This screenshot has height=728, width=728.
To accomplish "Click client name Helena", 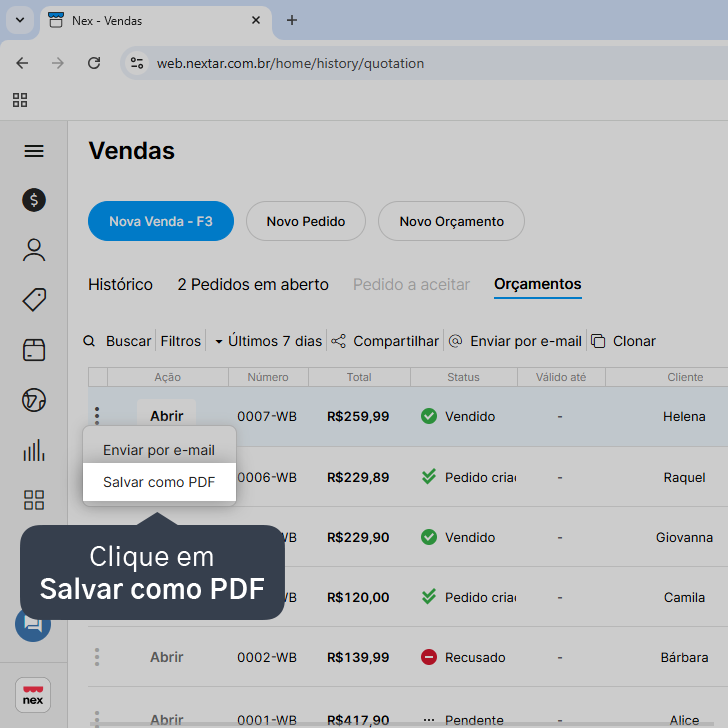I will (684, 416).
